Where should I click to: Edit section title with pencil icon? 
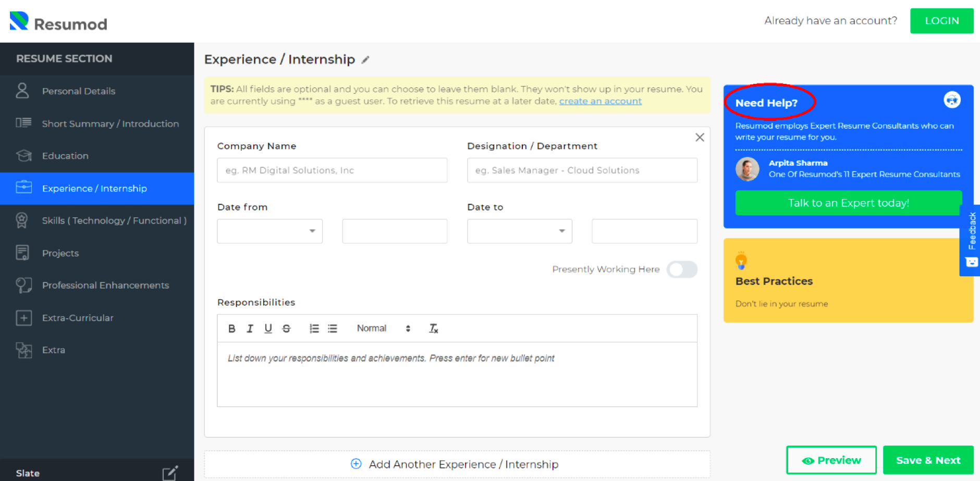(x=365, y=60)
